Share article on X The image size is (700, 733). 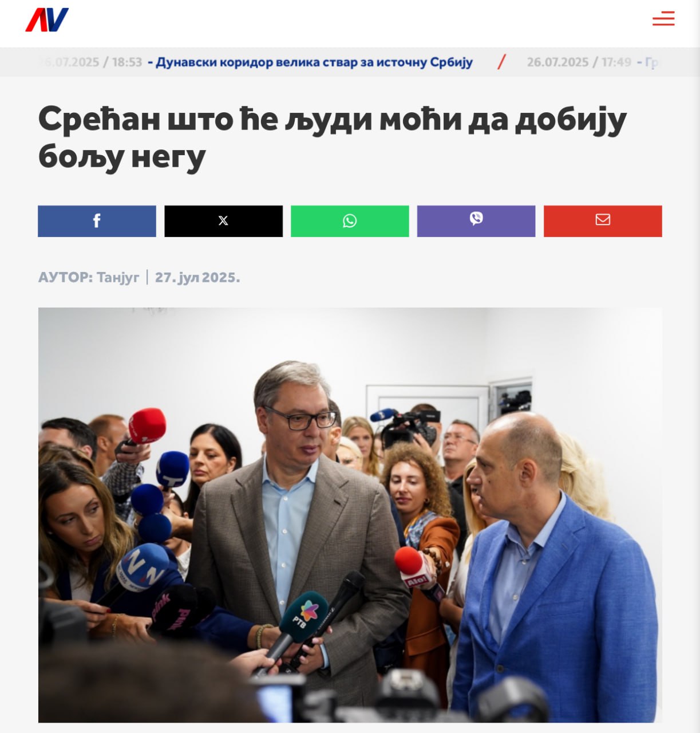pos(223,221)
